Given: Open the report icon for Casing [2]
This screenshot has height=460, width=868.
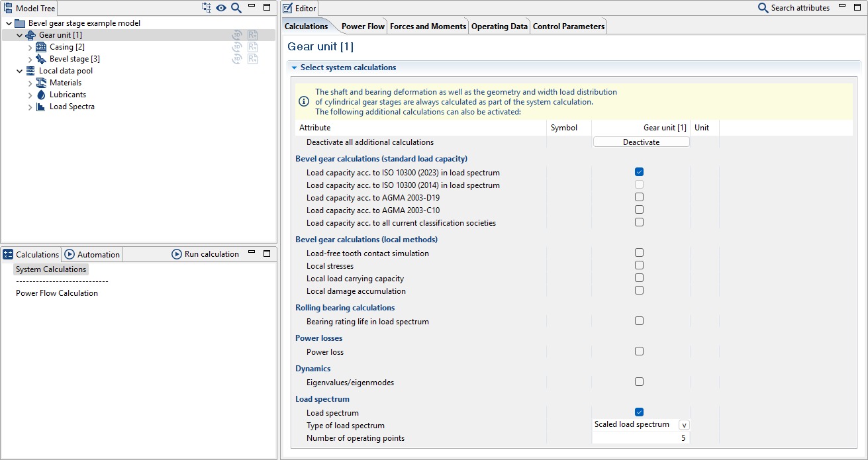Looking at the screenshot, I should pyautogui.click(x=252, y=46).
